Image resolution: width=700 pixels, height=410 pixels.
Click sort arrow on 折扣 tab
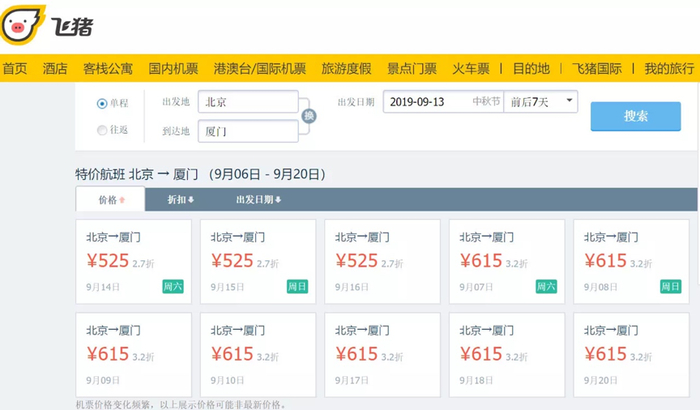point(191,200)
